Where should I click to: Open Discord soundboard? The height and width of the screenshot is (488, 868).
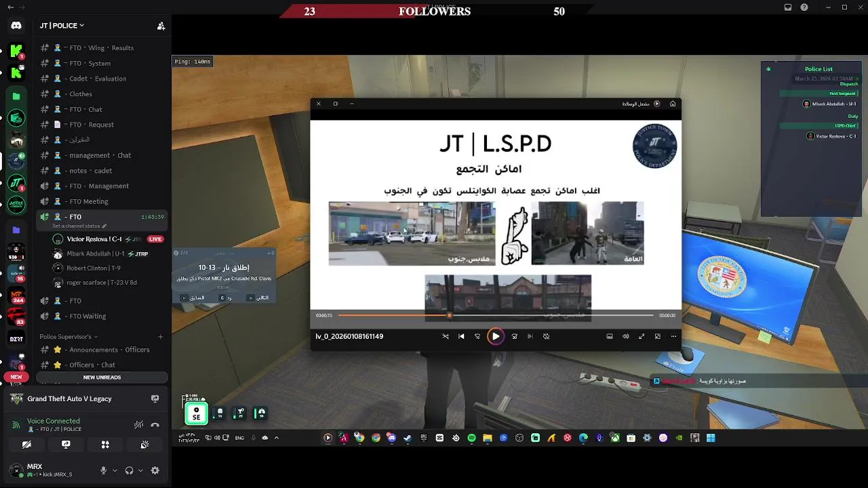(144, 445)
